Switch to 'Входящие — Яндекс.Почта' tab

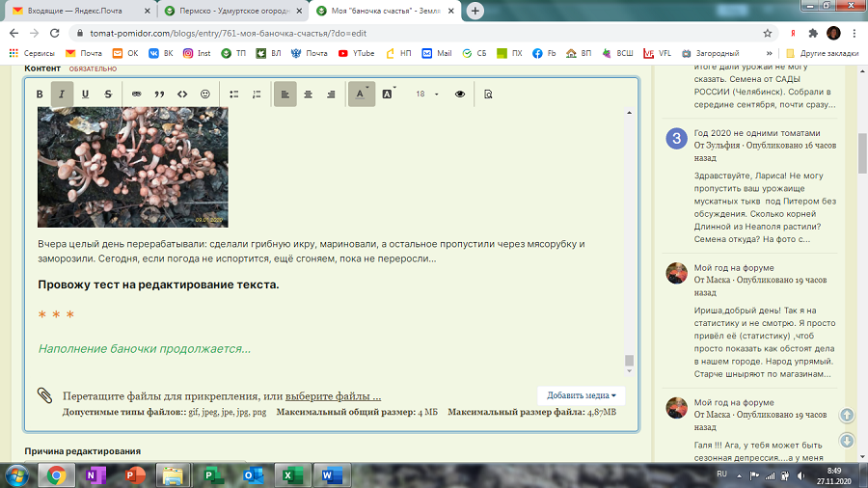(x=79, y=12)
